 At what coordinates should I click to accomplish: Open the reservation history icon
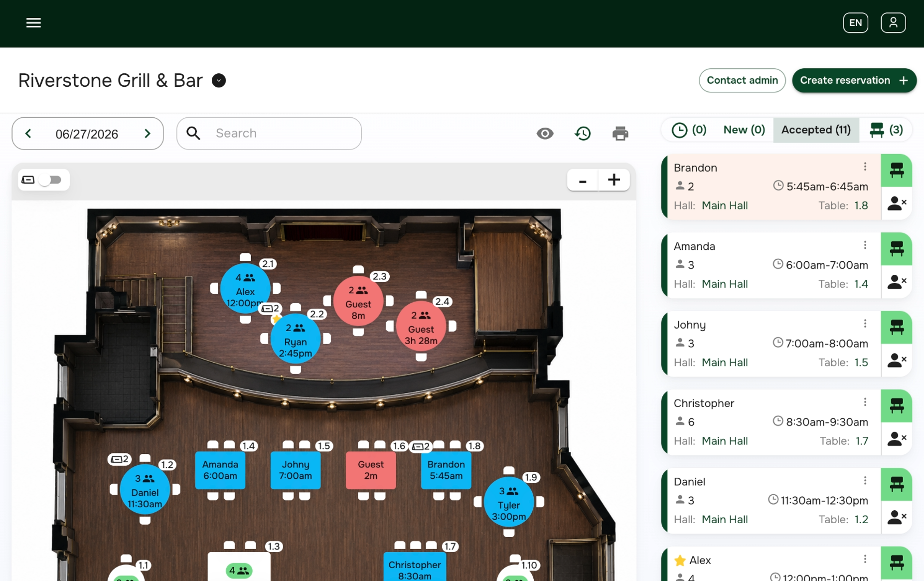point(583,134)
